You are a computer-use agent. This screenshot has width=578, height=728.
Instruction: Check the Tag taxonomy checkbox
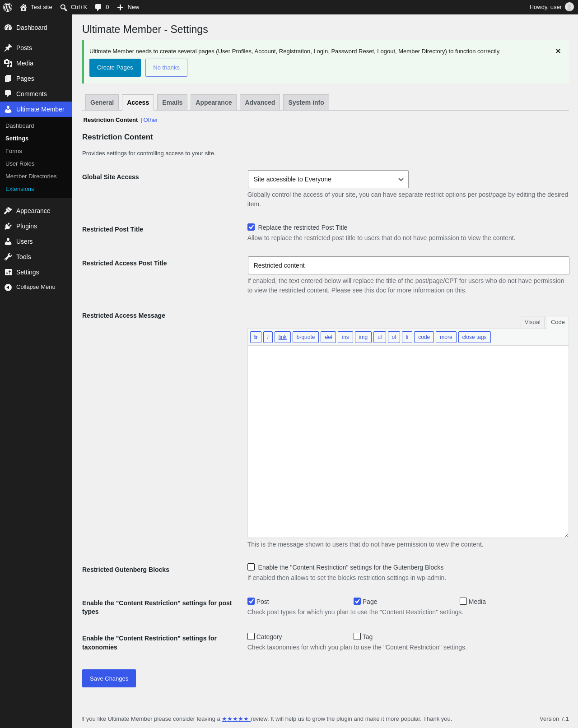357,636
